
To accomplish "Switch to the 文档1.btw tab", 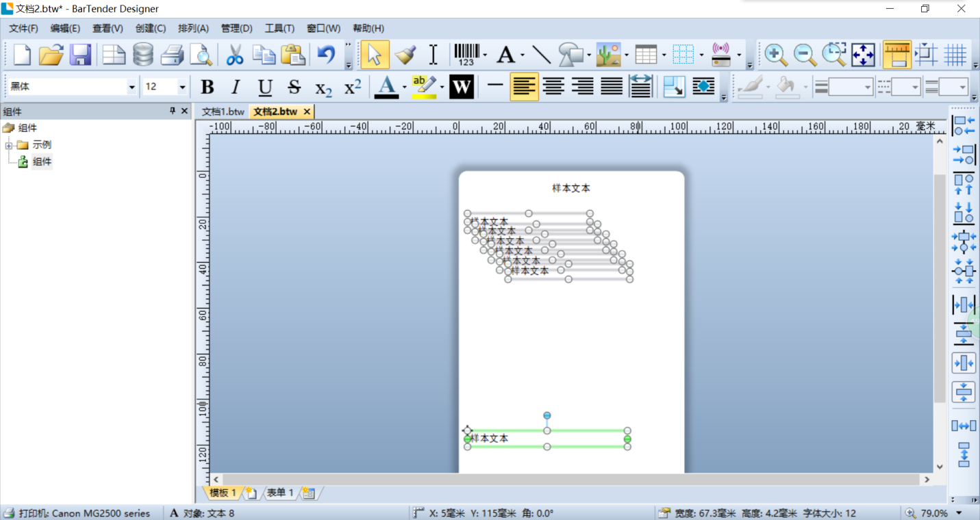I will (223, 112).
